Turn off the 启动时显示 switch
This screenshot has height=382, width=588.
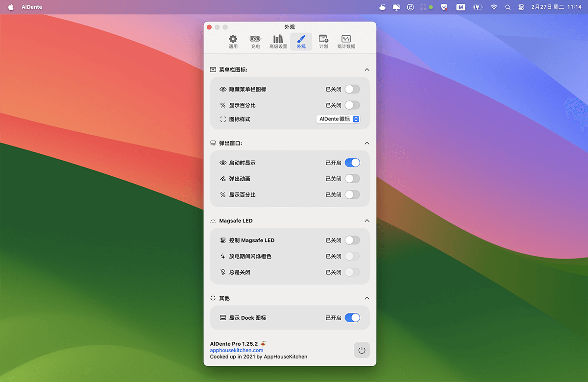point(352,163)
